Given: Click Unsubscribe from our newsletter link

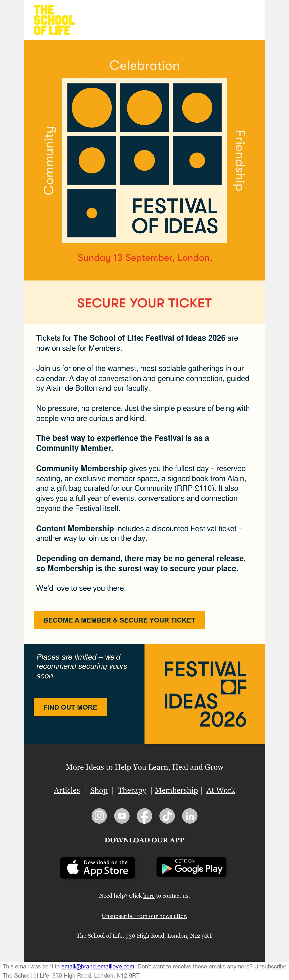Looking at the screenshot, I should coord(144,916).
